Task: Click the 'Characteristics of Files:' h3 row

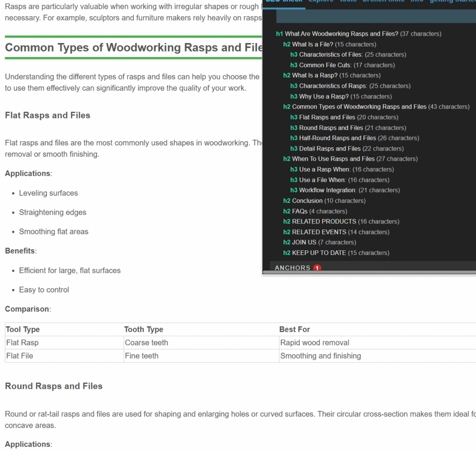Action: 348,55
